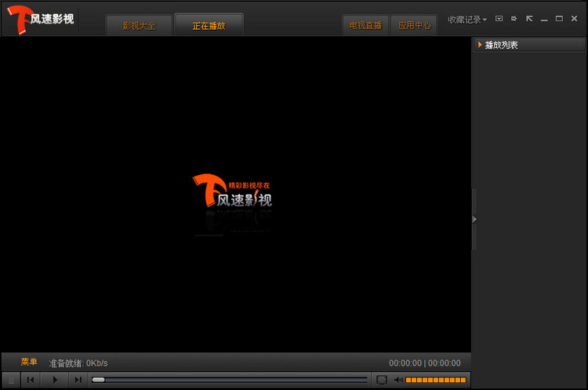Viewport: 588px width, 390px height.
Task: Close the 风速影视 window
Action: (x=574, y=19)
